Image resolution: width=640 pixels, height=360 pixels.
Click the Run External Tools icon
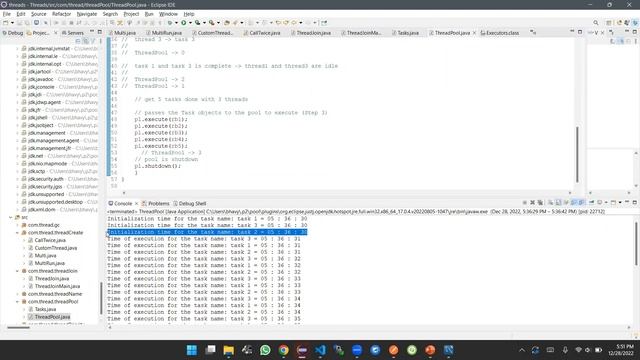tap(211, 23)
